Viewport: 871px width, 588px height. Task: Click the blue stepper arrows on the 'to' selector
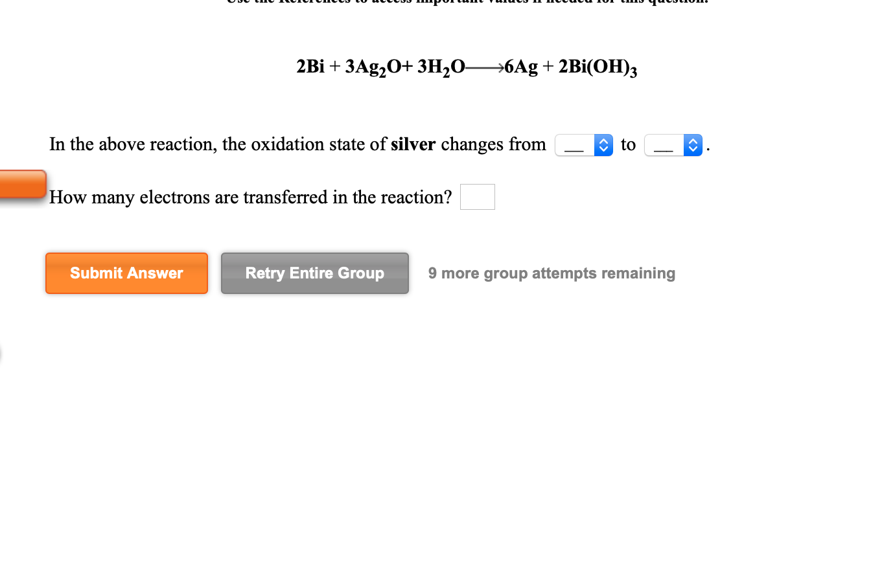tap(693, 145)
